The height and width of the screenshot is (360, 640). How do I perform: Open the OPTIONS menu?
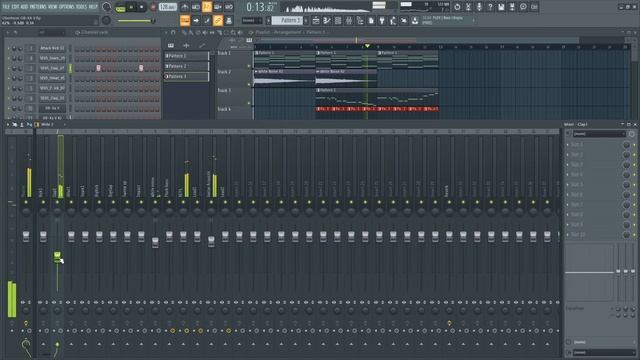67,7
